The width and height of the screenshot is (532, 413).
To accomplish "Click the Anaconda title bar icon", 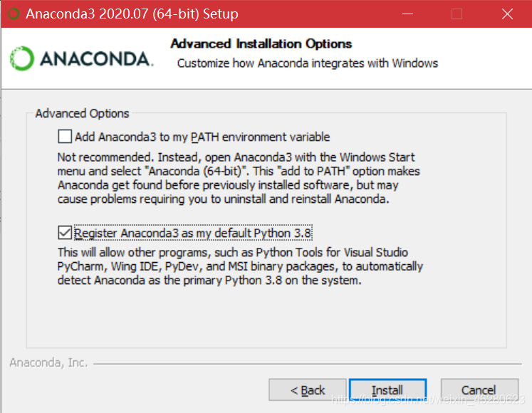I will (14, 14).
